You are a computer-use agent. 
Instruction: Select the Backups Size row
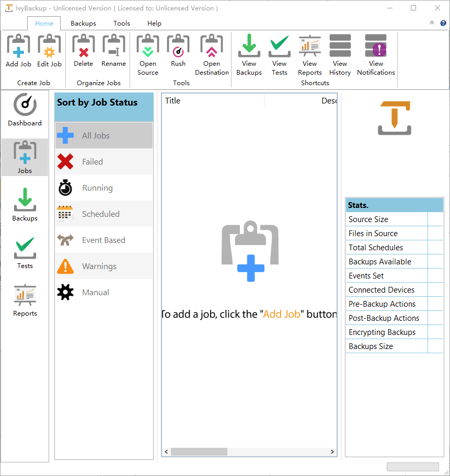pyautogui.click(x=395, y=346)
